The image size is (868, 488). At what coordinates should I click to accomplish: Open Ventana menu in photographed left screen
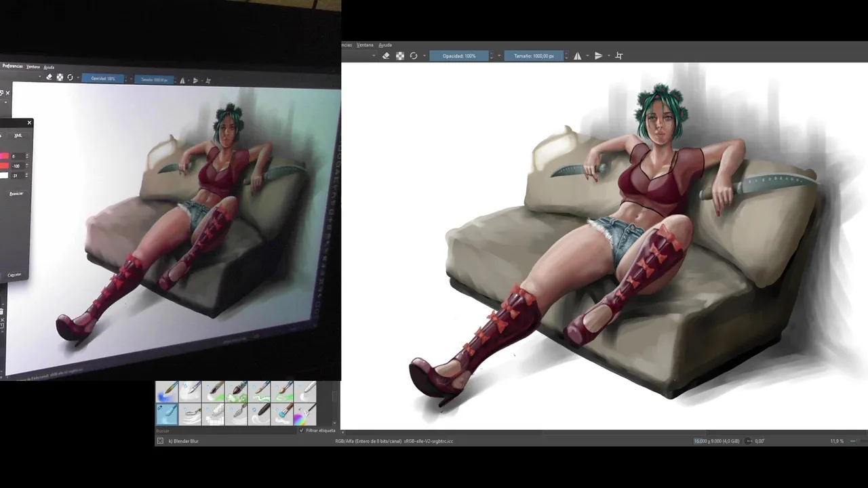click(33, 66)
